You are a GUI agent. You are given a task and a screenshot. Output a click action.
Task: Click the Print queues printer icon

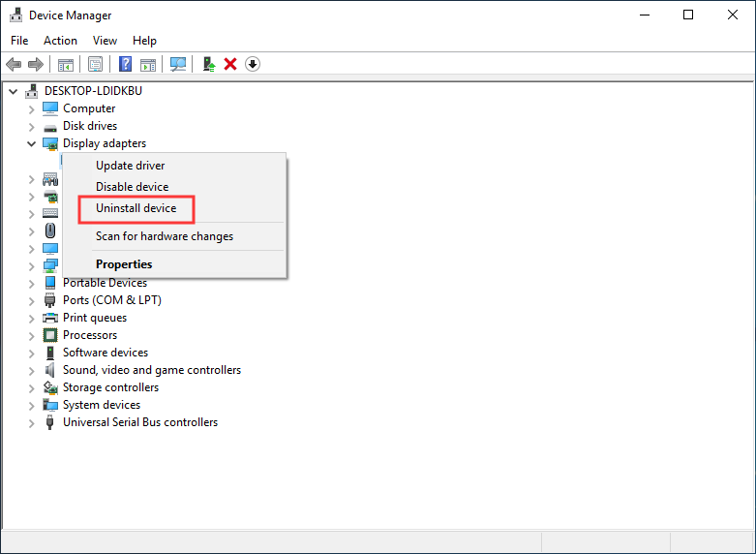point(50,318)
